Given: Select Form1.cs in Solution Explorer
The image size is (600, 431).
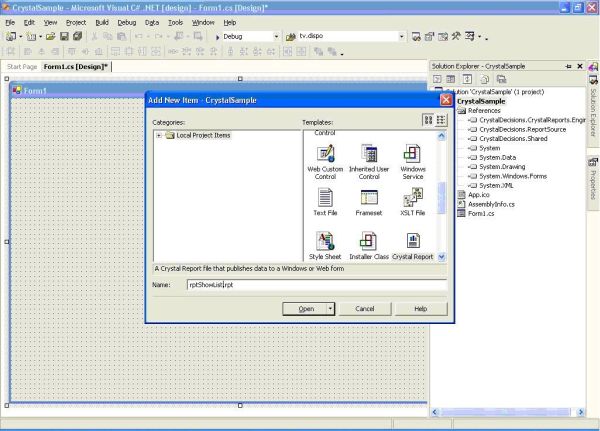Looking at the screenshot, I should [481, 214].
